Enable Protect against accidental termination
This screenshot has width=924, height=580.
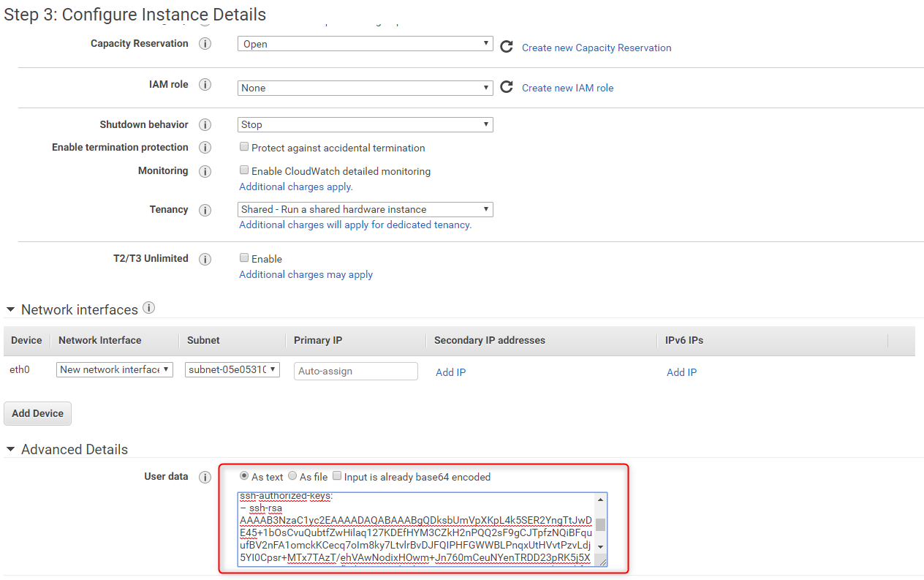pos(244,147)
